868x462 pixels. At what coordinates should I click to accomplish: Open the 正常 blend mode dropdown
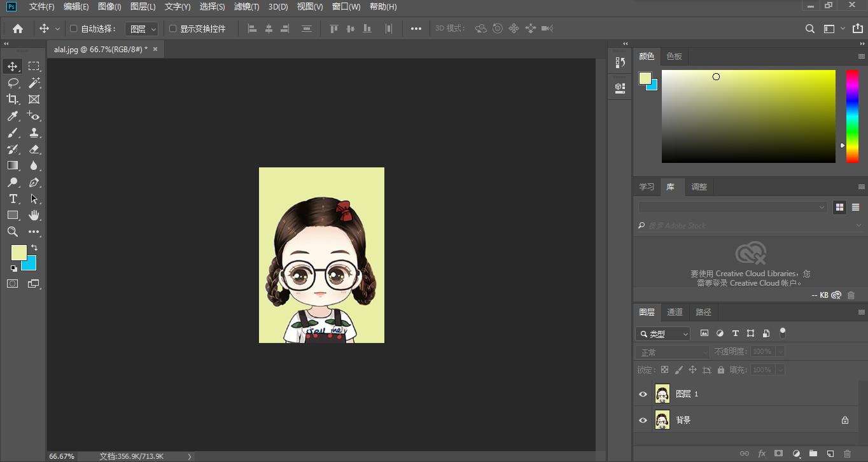(672, 352)
